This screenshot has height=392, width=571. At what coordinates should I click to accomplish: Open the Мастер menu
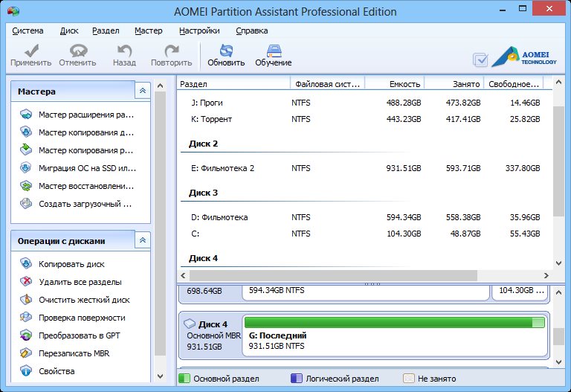[x=149, y=30]
